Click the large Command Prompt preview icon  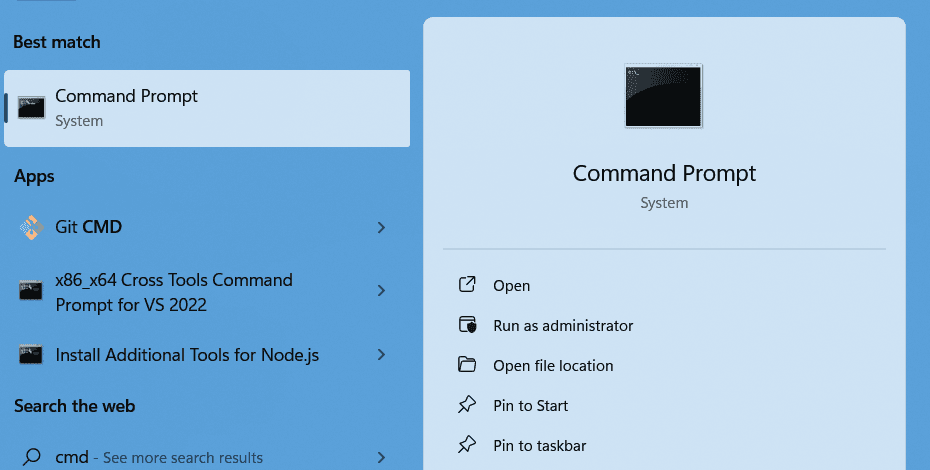[x=663, y=96]
